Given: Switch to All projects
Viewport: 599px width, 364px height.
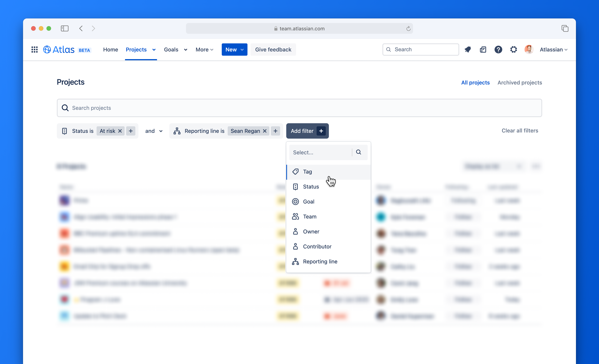Looking at the screenshot, I should pyautogui.click(x=475, y=83).
